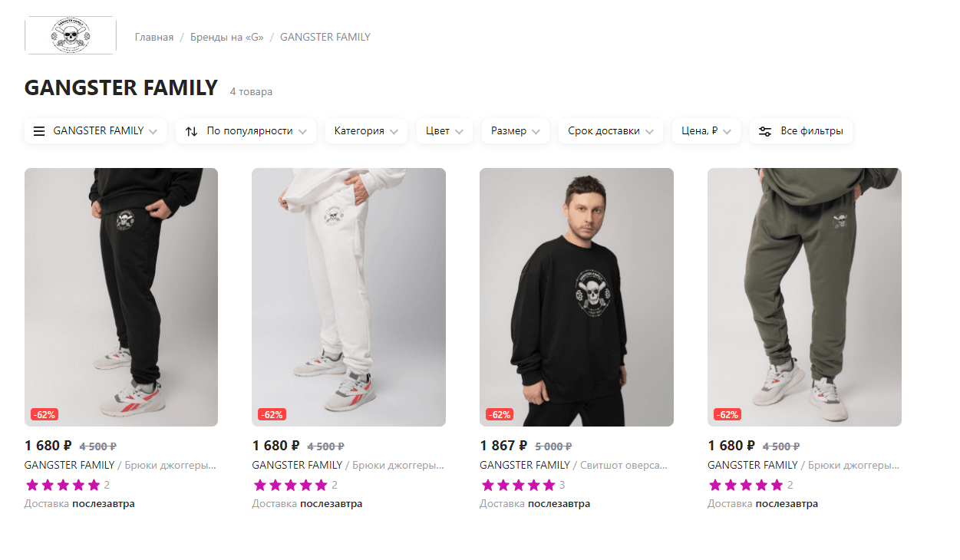Click the hamburger icon in brand filter
The width and height of the screenshot is (960, 560).
coord(39,131)
